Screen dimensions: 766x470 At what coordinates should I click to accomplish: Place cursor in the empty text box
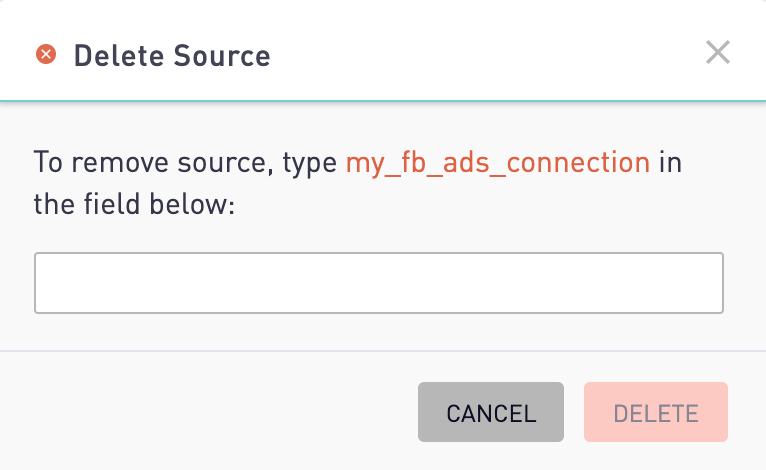(x=379, y=283)
